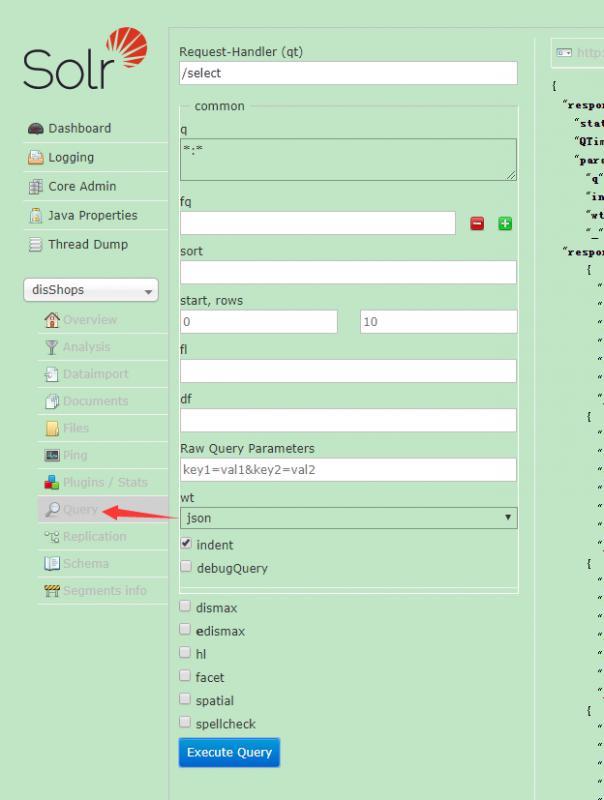Viewport: 604px width, 800px height.
Task: Open the Files link
Action: pyautogui.click(x=76, y=428)
